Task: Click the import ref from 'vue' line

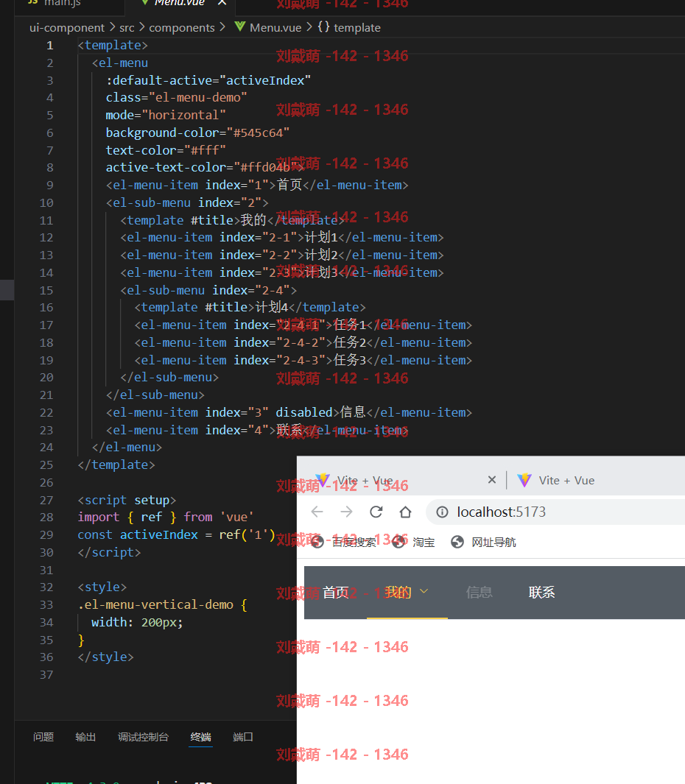Action: point(166,518)
